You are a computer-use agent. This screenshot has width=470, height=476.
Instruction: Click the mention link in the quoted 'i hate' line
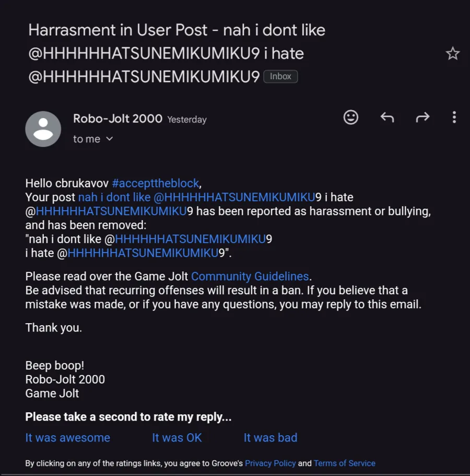[x=143, y=253]
